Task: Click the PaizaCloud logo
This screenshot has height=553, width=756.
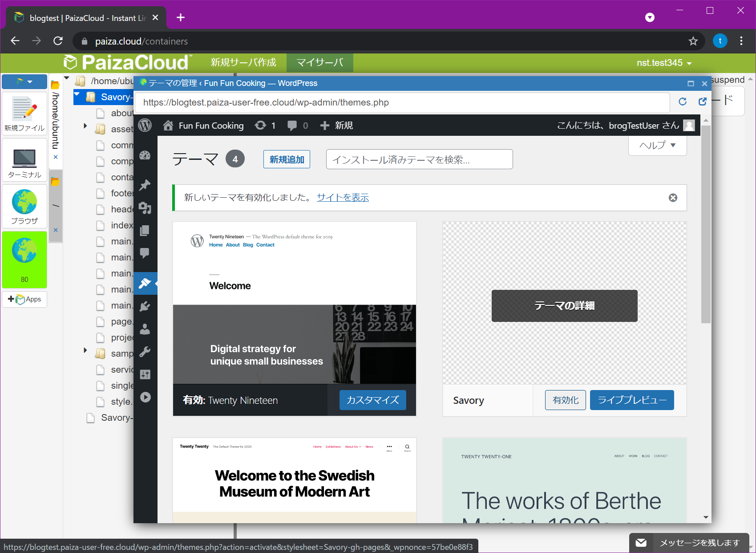Action: 128,62
